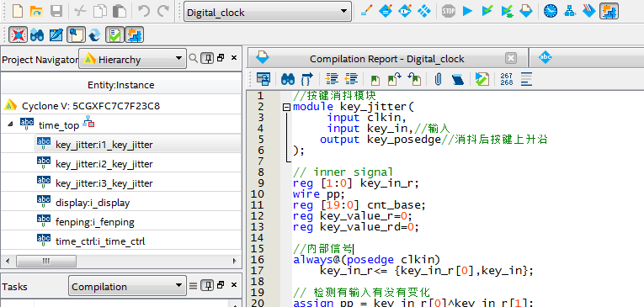The image size is (644, 307).
Task: Select Cyclone V: 5CGXFC7C7F23C8 device row
Action: click(x=121, y=106)
